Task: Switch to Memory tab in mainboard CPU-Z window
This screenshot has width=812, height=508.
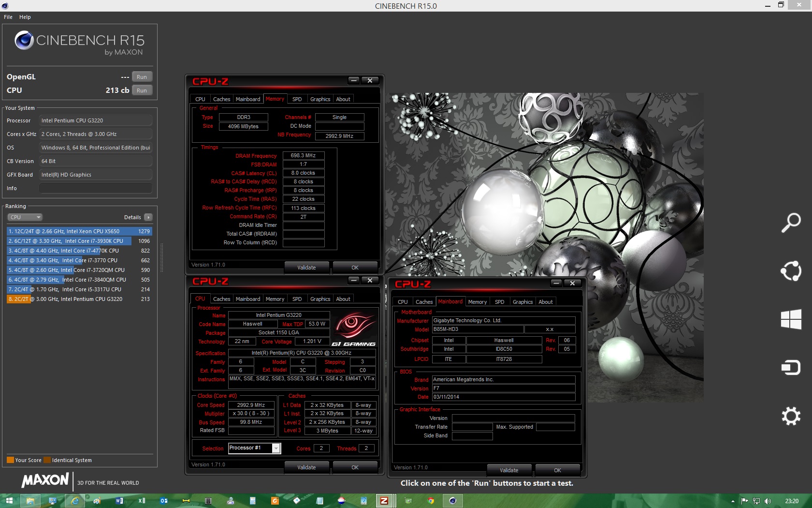Action: tap(478, 302)
